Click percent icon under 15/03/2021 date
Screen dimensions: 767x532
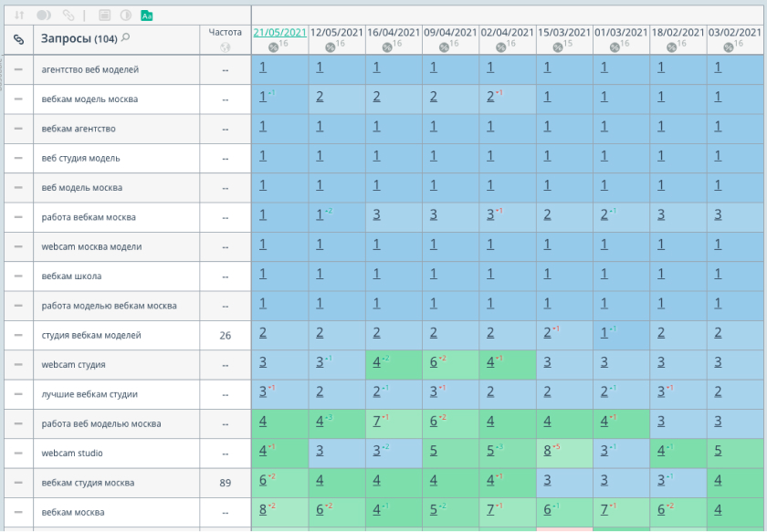[x=557, y=47]
